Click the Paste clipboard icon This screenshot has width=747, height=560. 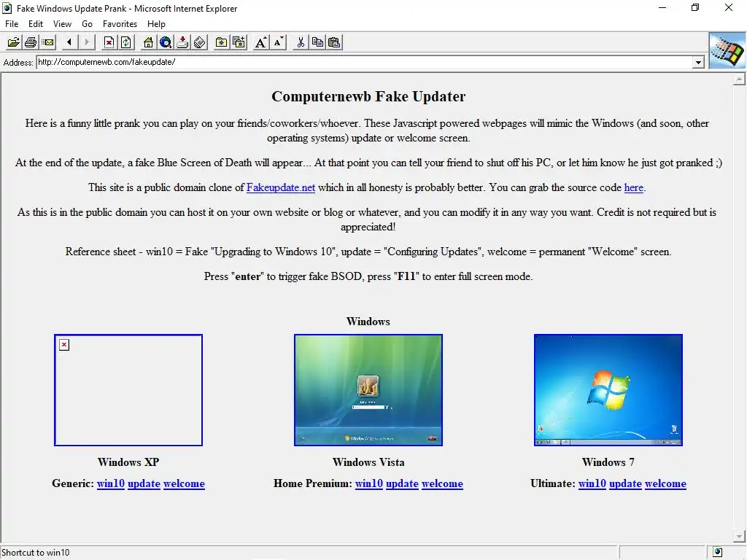(334, 42)
